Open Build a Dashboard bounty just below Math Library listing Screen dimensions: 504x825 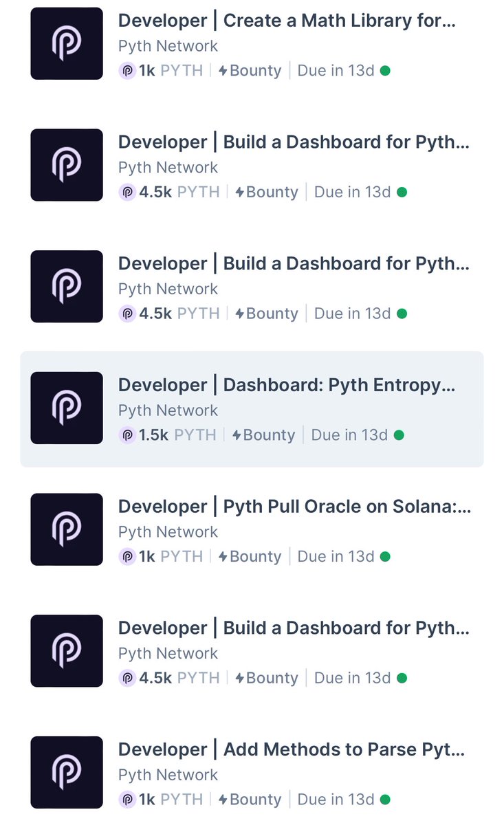tap(294, 142)
